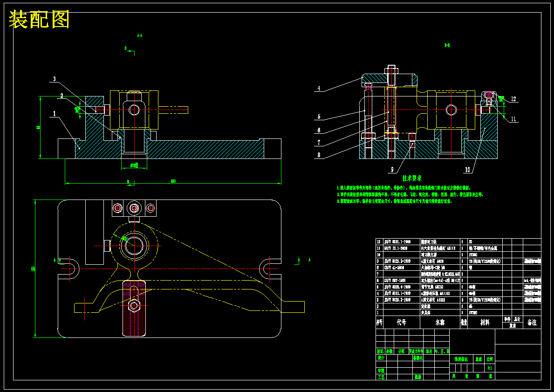Select callout number 5 in the B-B view
554x392 pixels.
319,117
